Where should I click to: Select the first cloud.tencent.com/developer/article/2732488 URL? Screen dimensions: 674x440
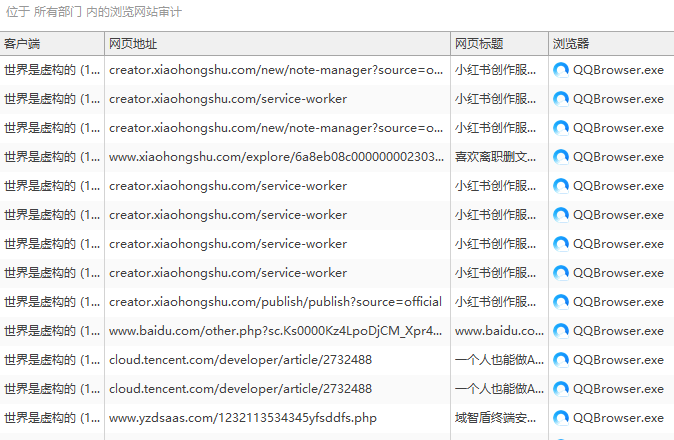[240, 360]
